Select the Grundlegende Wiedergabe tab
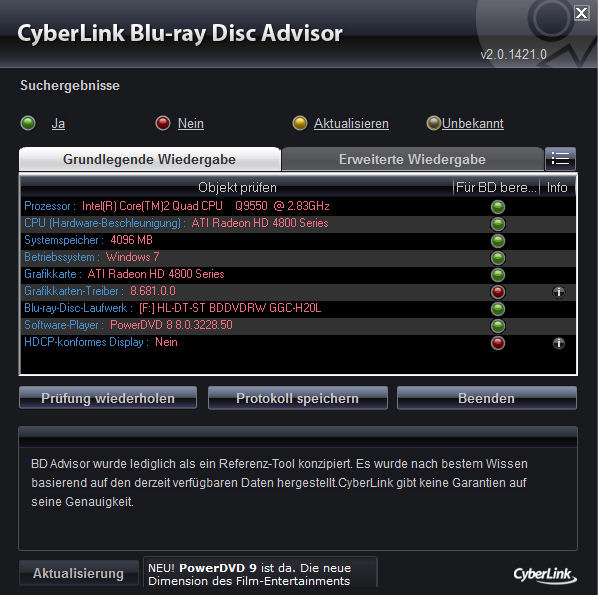Screen dimensions: 598x595 (150, 159)
